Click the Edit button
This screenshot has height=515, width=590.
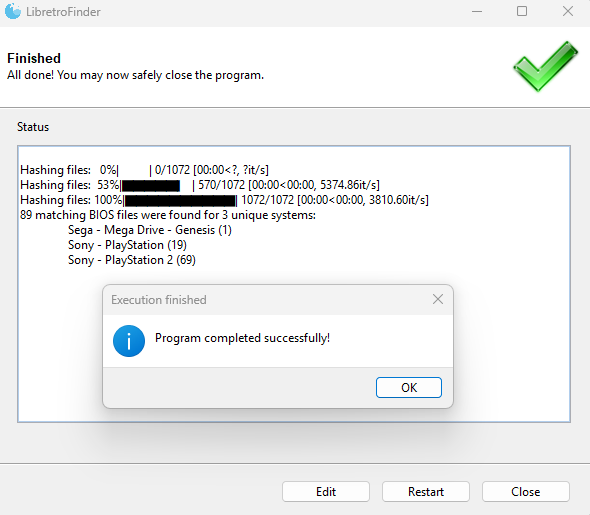pyautogui.click(x=326, y=492)
